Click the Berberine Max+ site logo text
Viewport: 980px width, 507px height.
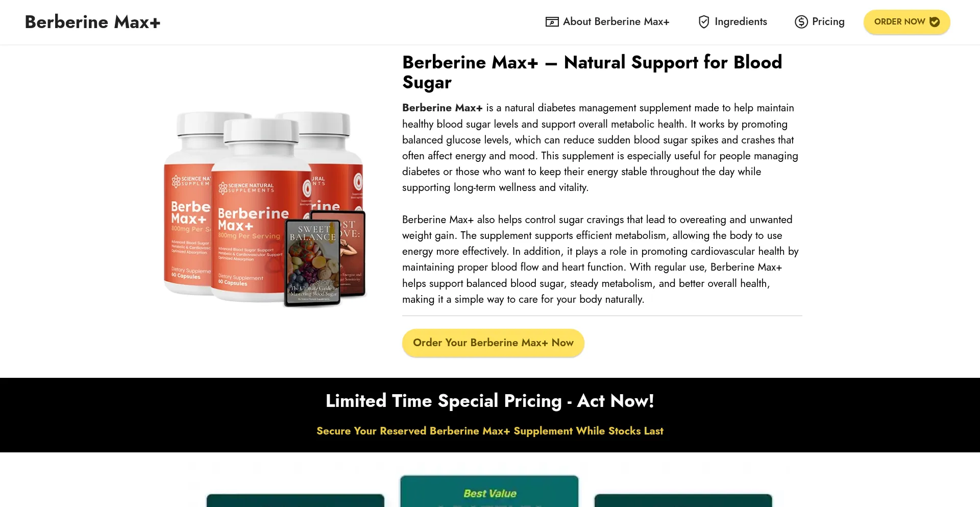coord(92,22)
